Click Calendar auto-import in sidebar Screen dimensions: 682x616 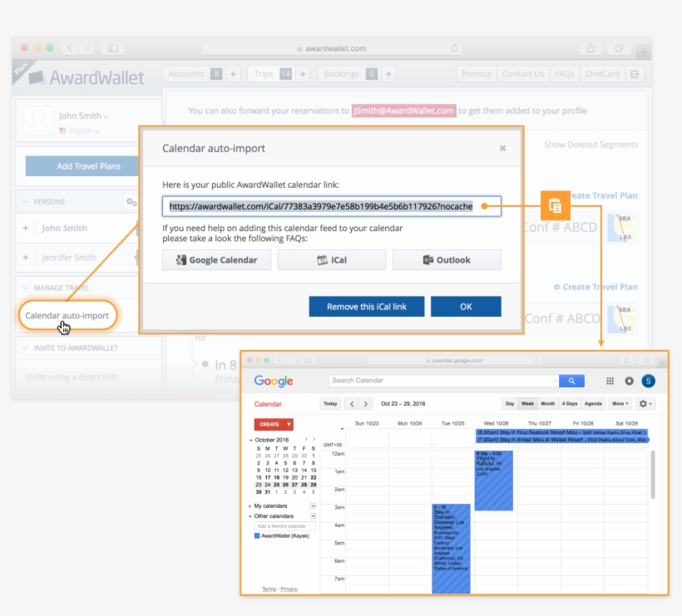67,316
